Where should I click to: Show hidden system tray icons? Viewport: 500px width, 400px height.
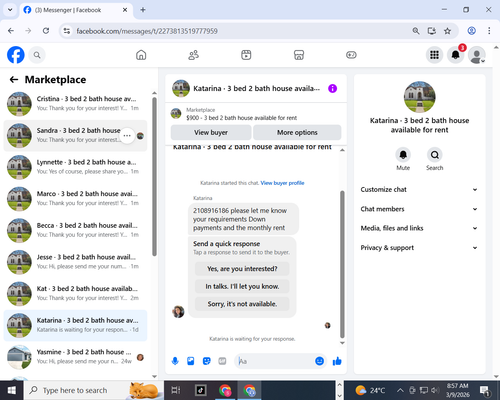400,390
